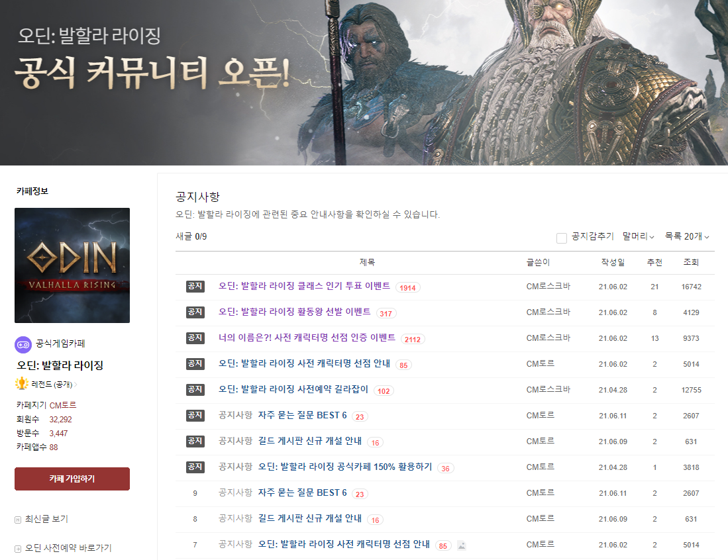Open pinned 사전 캐릭터명 선점 안내 notice
This screenshot has width=728, height=560.
304,363
